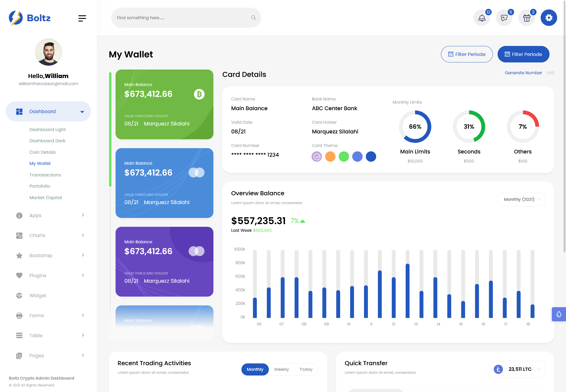Screen dimensions: 566x392
Task: Click the Pages document icon
Action: [19, 356]
